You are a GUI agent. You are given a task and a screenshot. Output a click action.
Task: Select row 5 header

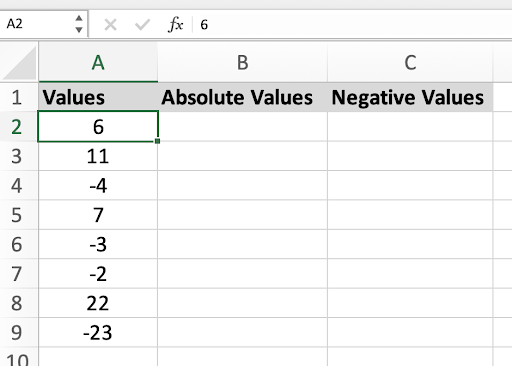coord(19,215)
